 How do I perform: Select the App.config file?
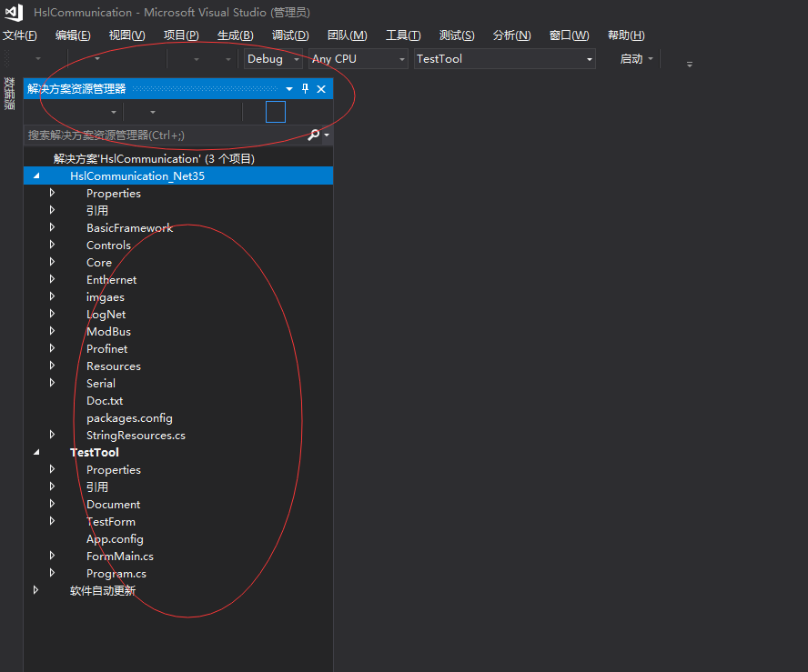115,539
